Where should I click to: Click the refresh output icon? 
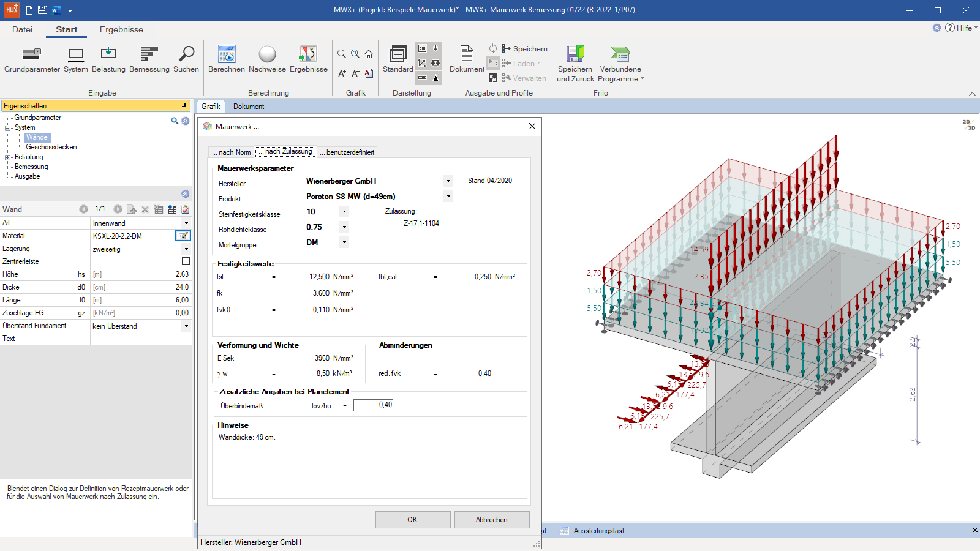(493, 48)
